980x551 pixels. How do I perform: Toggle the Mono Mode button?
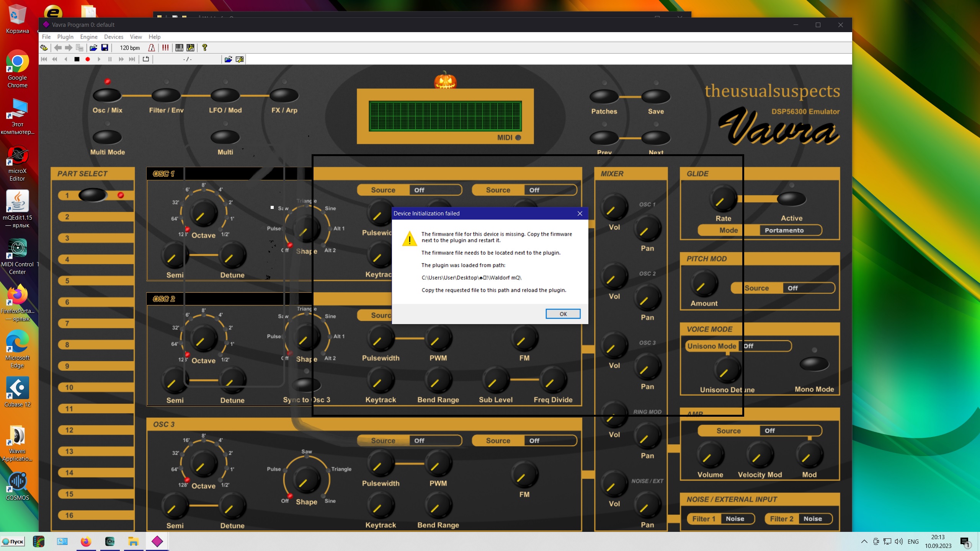pos(814,364)
